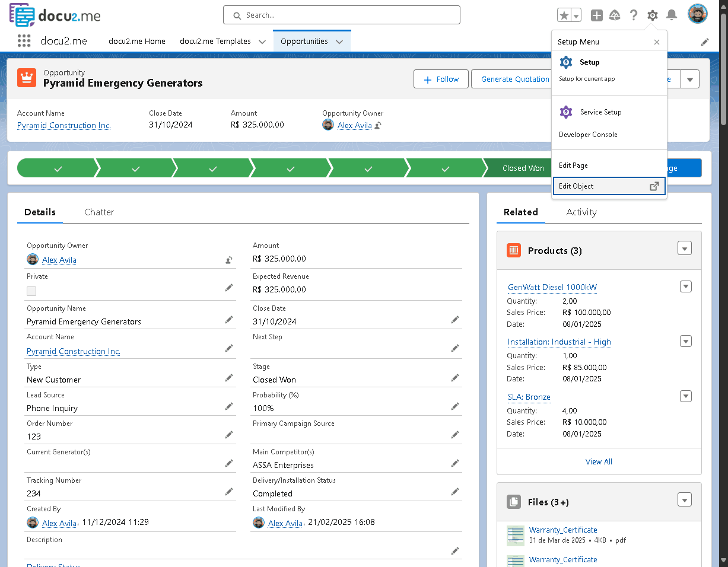Edit the Private field pencil

(x=229, y=288)
